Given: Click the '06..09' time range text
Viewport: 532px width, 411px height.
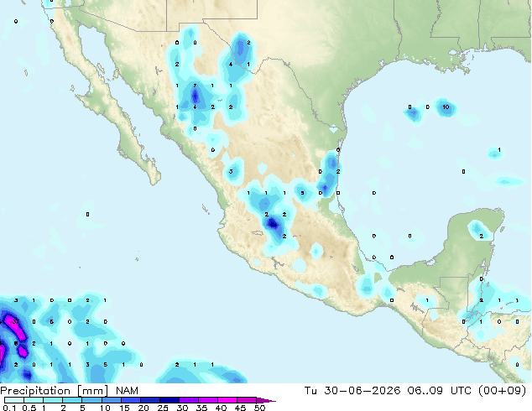Looking at the screenshot, I should pos(425,391).
